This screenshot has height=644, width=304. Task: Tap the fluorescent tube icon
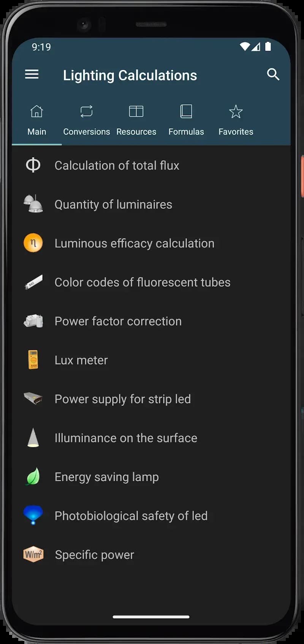click(x=33, y=282)
